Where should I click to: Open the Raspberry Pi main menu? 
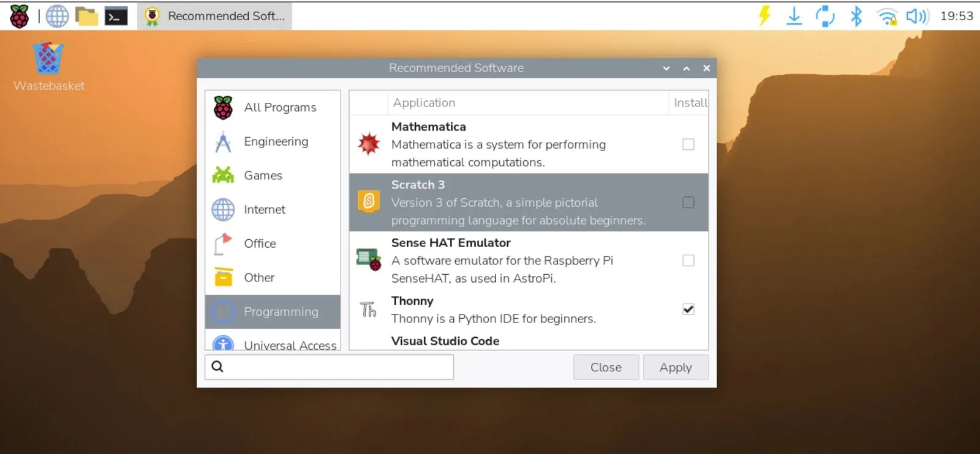19,16
